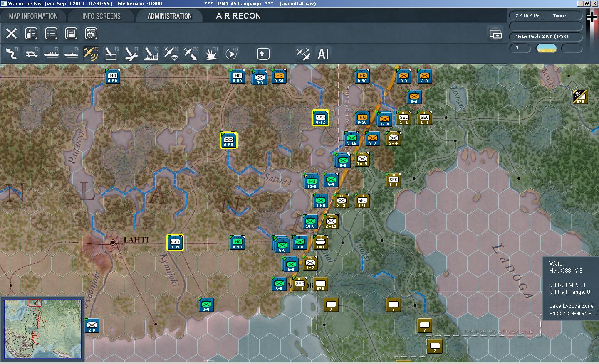Click the overlapping-windows swap icon

pos(495,34)
